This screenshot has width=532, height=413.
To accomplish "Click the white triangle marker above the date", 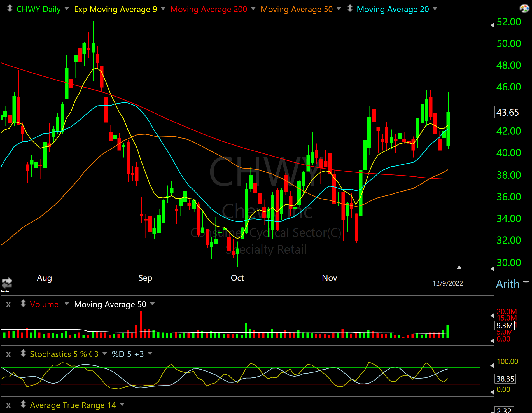I will 459,267.
